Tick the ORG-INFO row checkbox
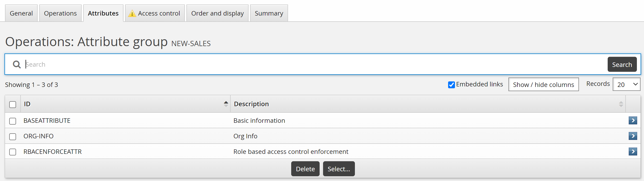Screen dimensions: 644x181 point(13,136)
